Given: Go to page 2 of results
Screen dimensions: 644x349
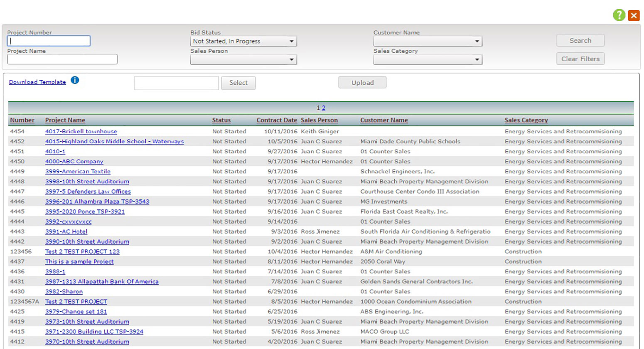Looking at the screenshot, I should click(x=324, y=108).
